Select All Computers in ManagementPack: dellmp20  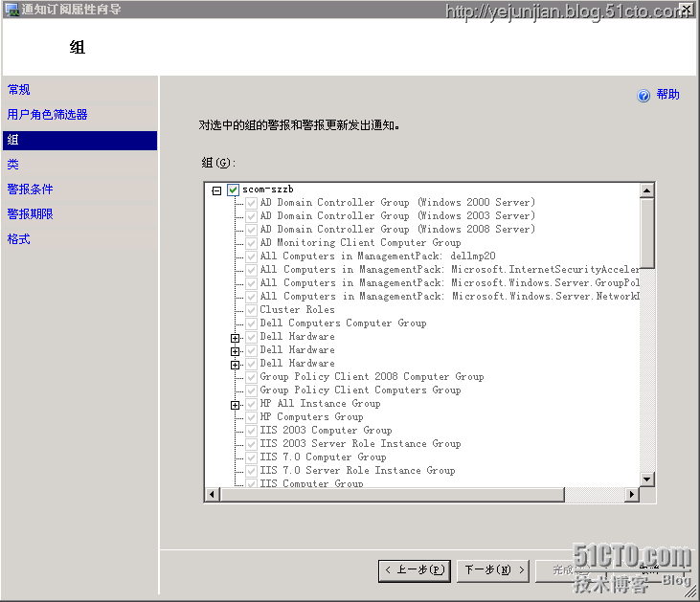coord(377,256)
